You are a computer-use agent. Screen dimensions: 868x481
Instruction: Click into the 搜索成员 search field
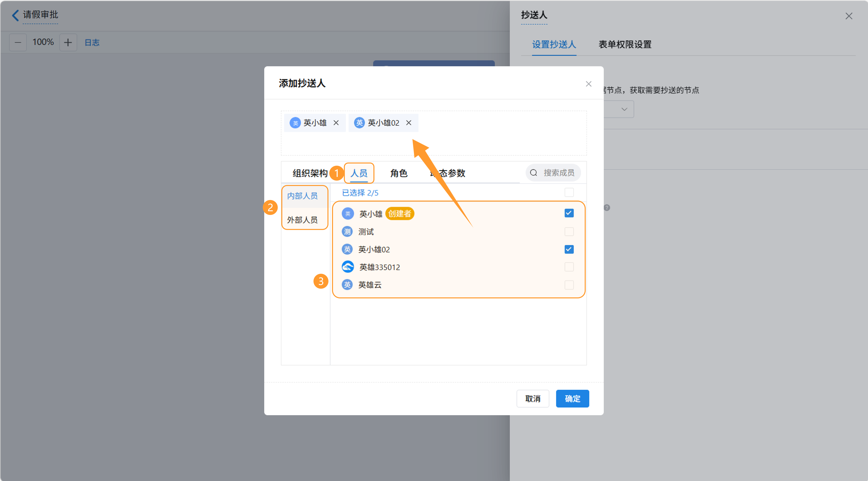click(x=559, y=173)
